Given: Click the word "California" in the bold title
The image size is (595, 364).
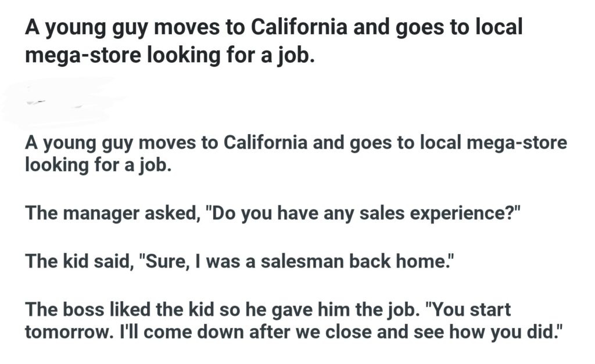Looking at the screenshot, I should (307, 27).
